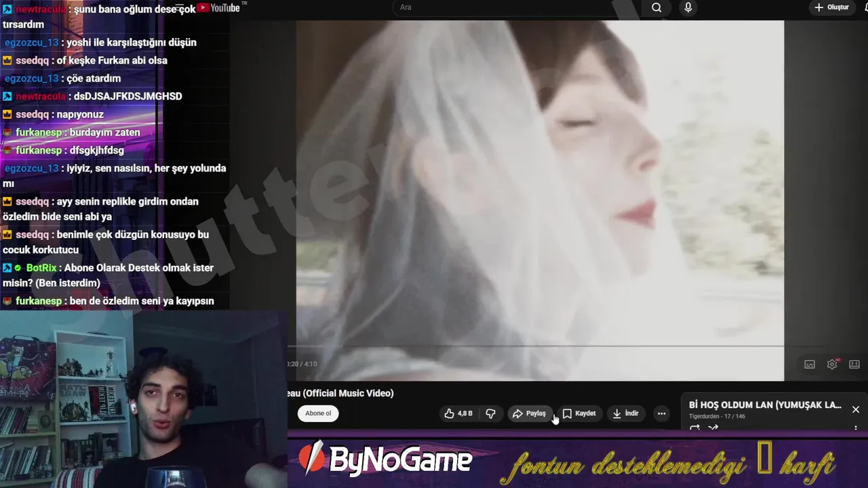The height and width of the screenshot is (488, 868).
Task: Save video with Kaydet button
Action: pyautogui.click(x=578, y=413)
